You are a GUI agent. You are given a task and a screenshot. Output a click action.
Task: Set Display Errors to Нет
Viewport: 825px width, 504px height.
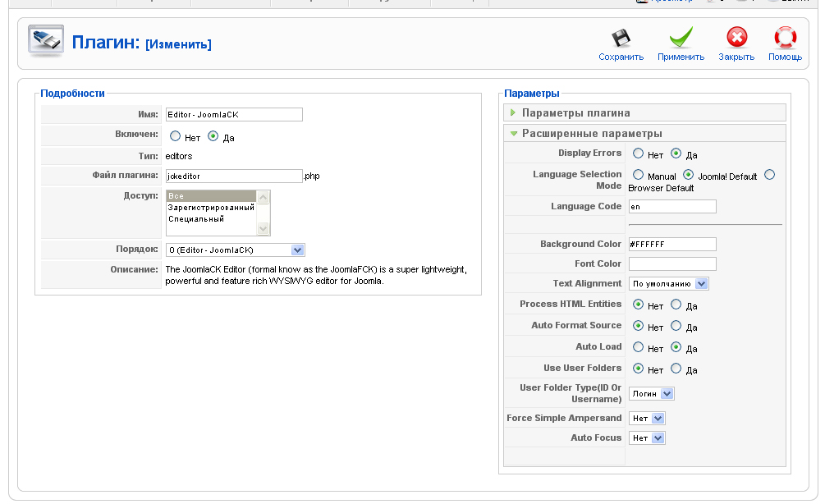(638, 153)
